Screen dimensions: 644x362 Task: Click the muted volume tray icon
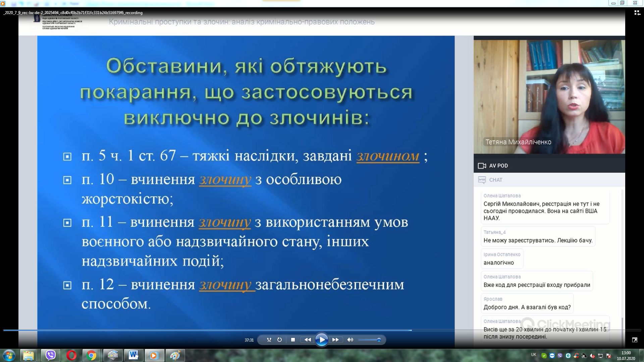[x=592, y=356]
